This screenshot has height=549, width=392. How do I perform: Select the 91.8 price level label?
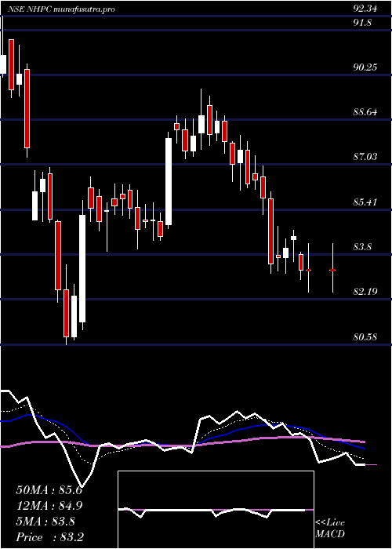pos(362,23)
